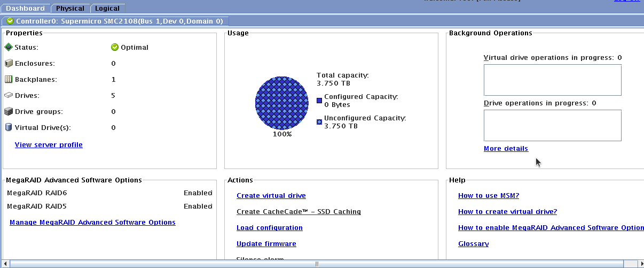Click the Drives count value 5
644x268 pixels.
113,95
